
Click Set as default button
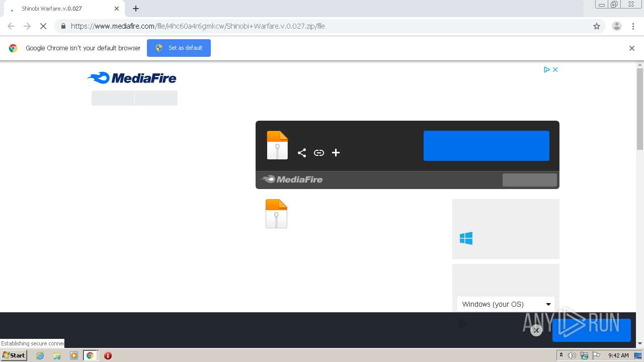179,48
